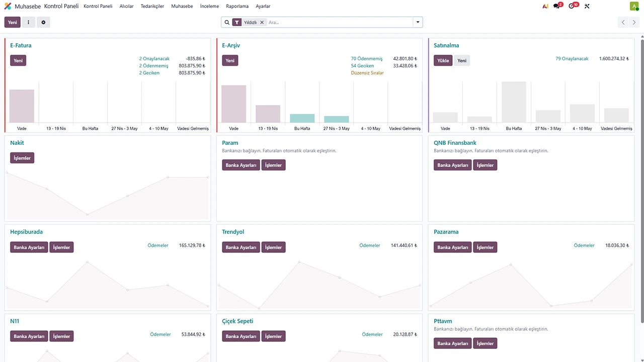This screenshot has width=644, height=362.
Task: Click Ödemeler link in Pazarama card
Action: pos(584,245)
